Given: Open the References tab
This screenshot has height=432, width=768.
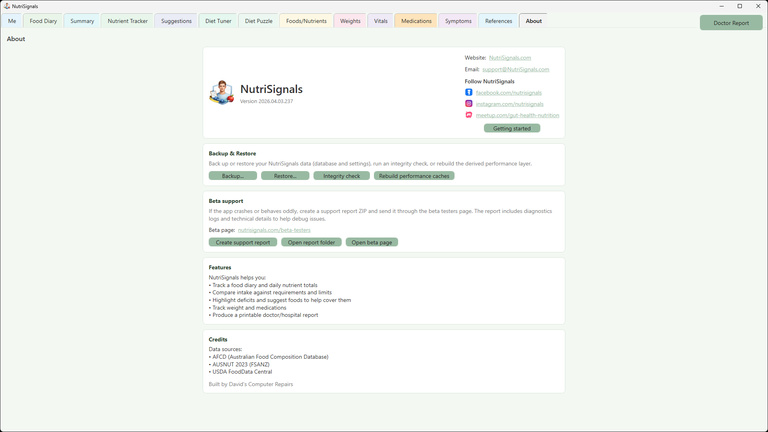Looking at the screenshot, I should [x=498, y=21].
